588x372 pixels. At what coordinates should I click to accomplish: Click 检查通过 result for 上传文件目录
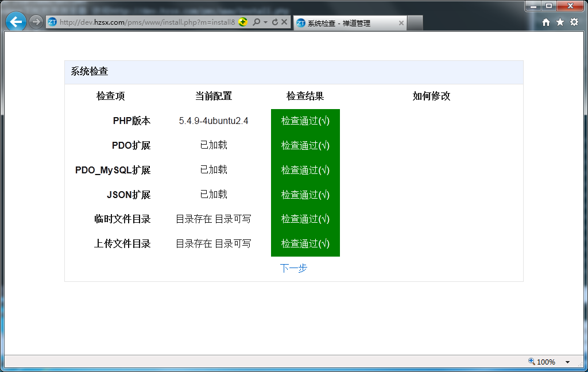click(x=305, y=244)
